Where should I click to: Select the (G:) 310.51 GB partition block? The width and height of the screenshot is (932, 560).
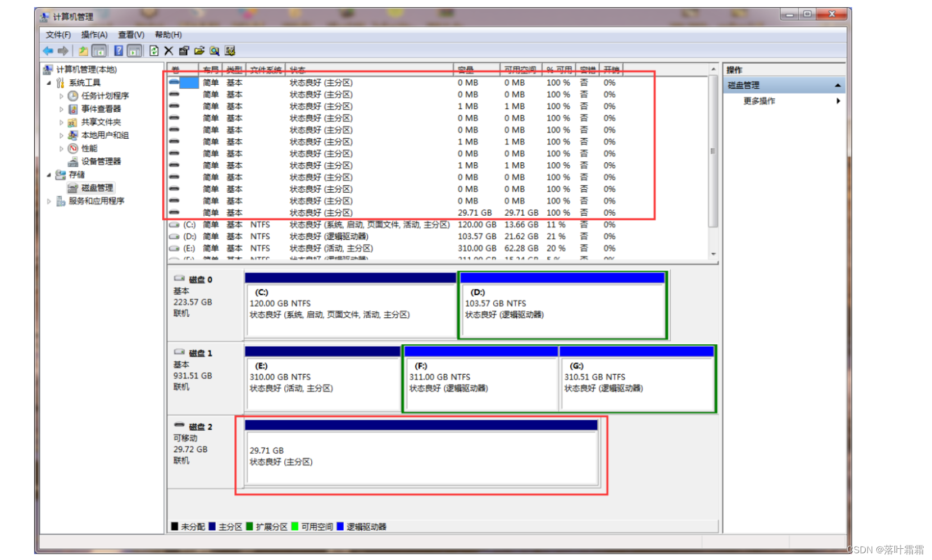point(637,379)
